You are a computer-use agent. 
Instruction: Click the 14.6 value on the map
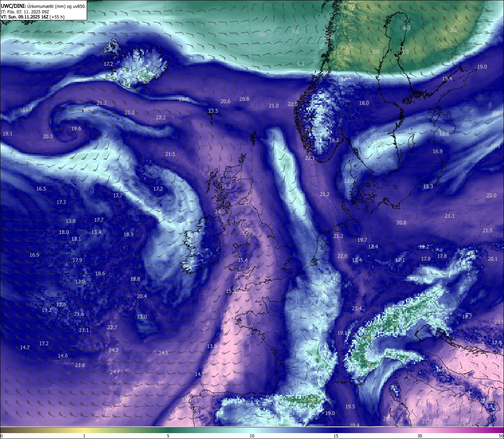63,356
